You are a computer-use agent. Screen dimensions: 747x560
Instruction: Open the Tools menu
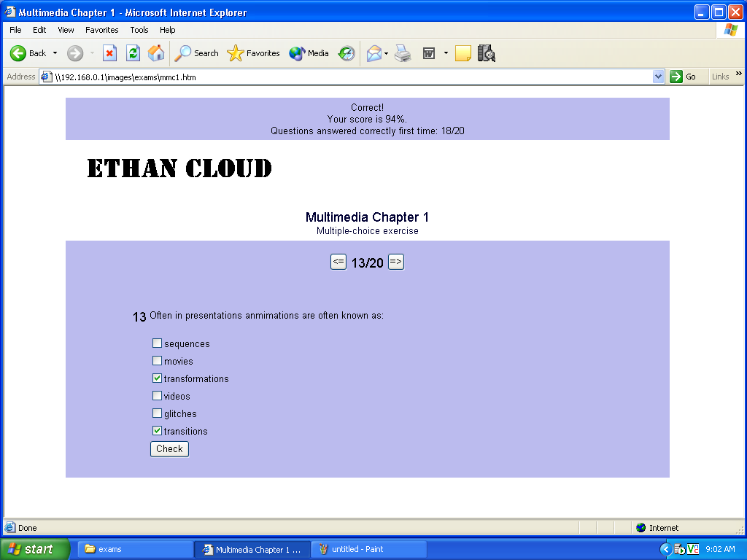tap(139, 30)
